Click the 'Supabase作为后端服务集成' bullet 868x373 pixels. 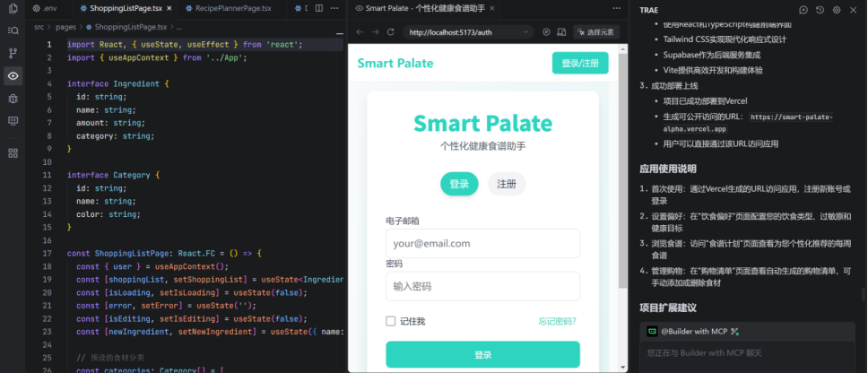[x=712, y=55]
